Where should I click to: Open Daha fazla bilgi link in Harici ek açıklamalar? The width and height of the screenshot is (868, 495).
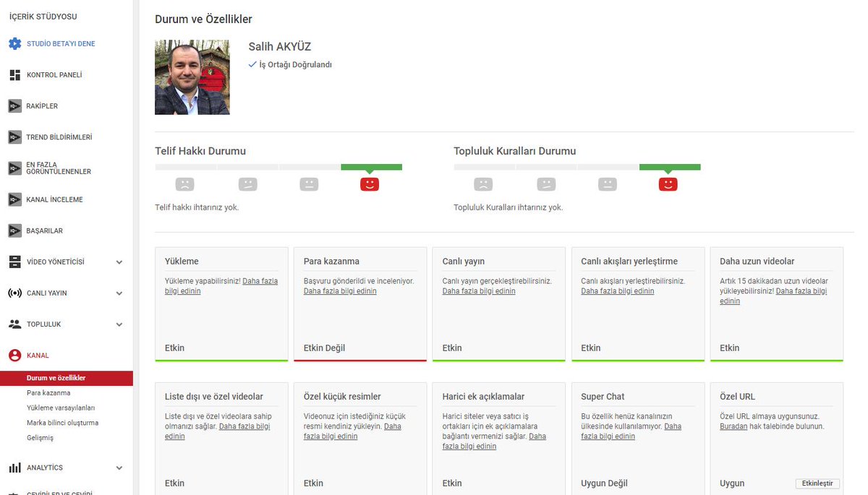[495, 442]
